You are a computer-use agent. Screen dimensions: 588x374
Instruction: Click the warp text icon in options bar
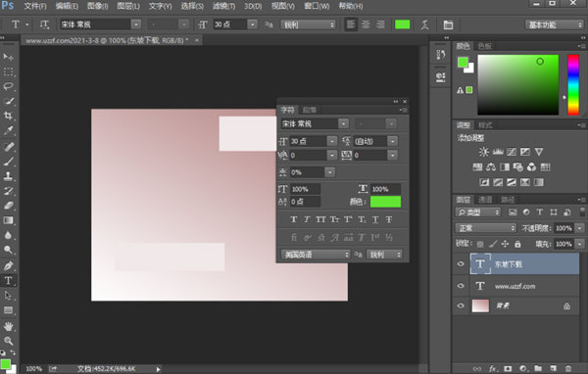click(424, 24)
